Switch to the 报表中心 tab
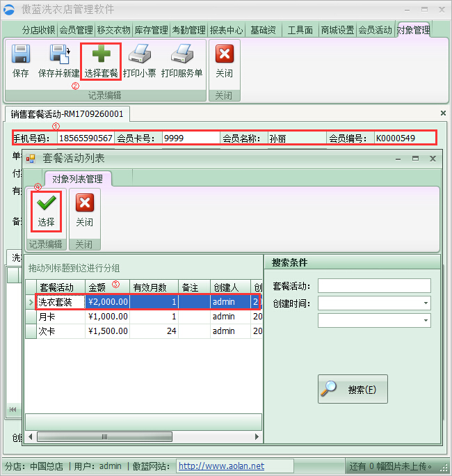452x476 pixels. click(x=226, y=30)
